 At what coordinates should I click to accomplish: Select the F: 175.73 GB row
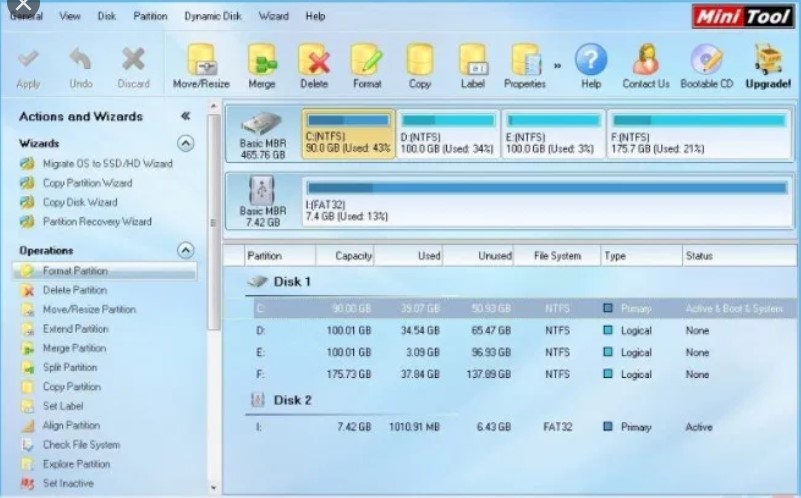[525, 374]
